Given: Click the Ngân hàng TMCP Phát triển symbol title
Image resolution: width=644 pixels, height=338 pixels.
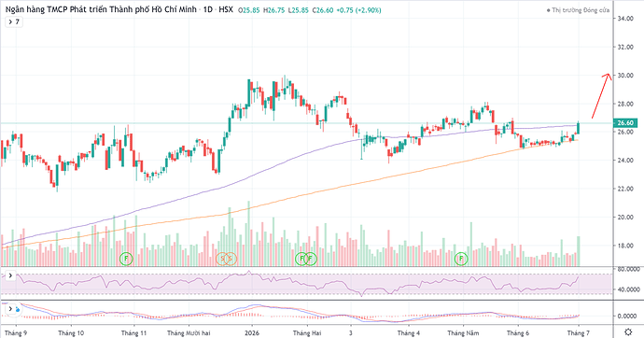Looking at the screenshot, I should [x=101, y=9].
